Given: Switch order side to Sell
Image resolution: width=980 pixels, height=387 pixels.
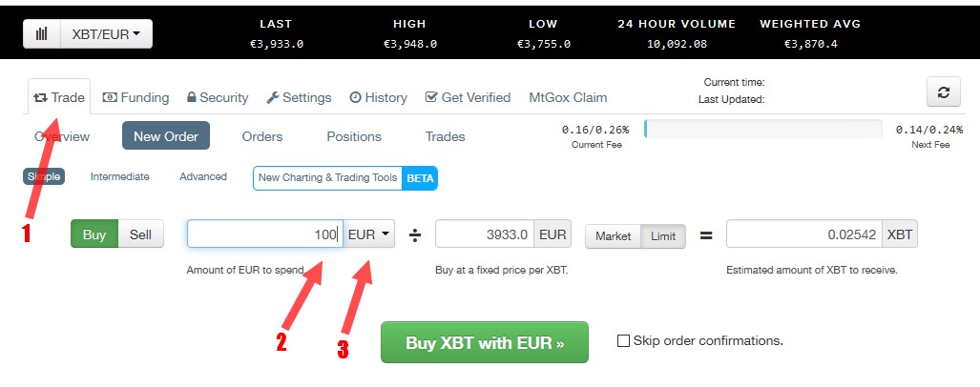Looking at the screenshot, I should tap(140, 234).
